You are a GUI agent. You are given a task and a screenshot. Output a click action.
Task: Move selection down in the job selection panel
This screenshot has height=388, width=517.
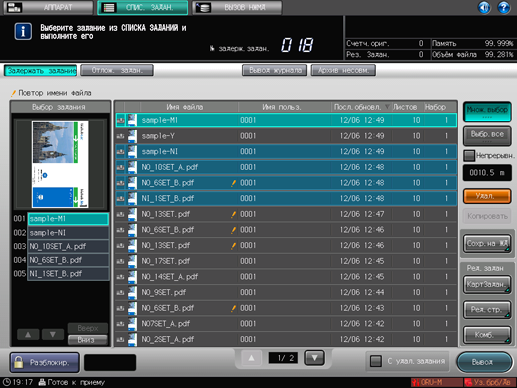click(x=53, y=334)
